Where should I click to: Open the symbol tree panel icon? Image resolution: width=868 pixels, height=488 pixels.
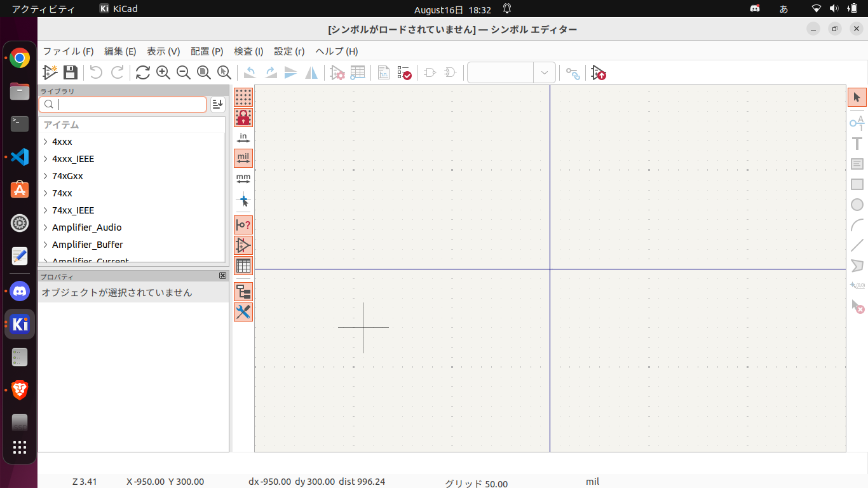click(x=243, y=292)
